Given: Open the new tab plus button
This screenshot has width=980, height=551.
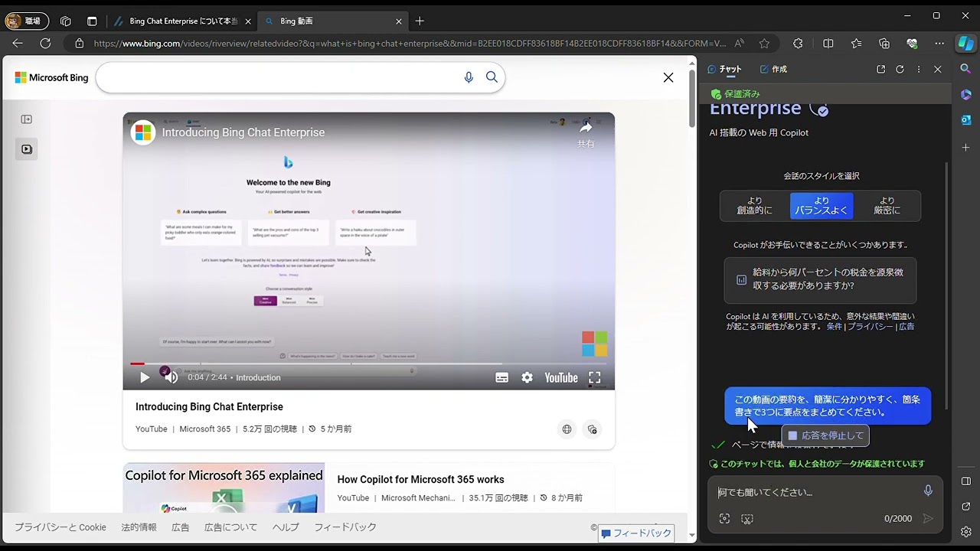Looking at the screenshot, I should click(x=420, y=21).
